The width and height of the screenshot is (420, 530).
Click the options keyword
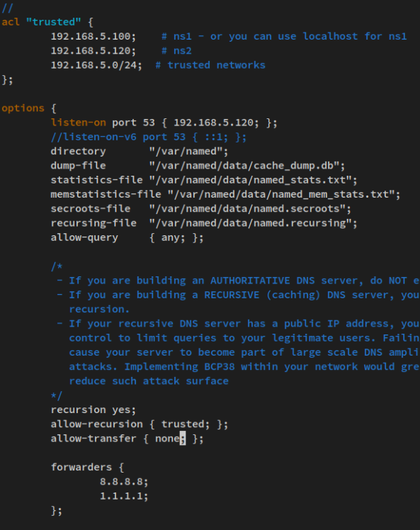[x=23, y=108]
